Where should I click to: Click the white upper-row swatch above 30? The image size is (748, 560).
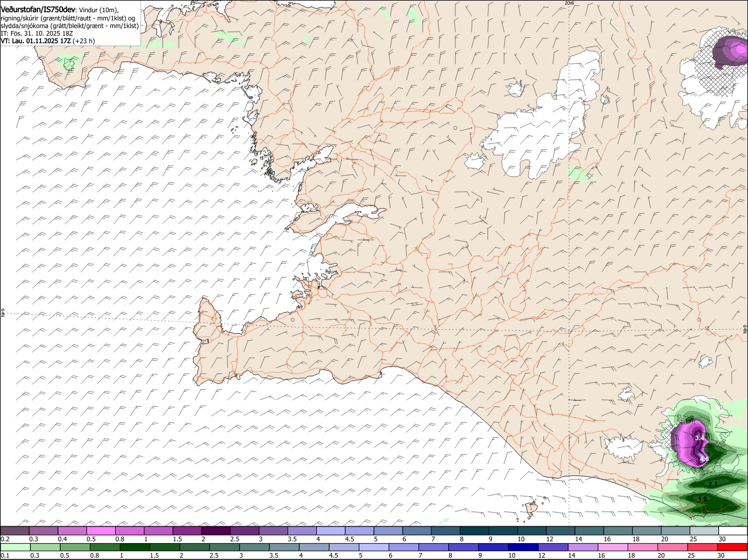click(732, 531)
